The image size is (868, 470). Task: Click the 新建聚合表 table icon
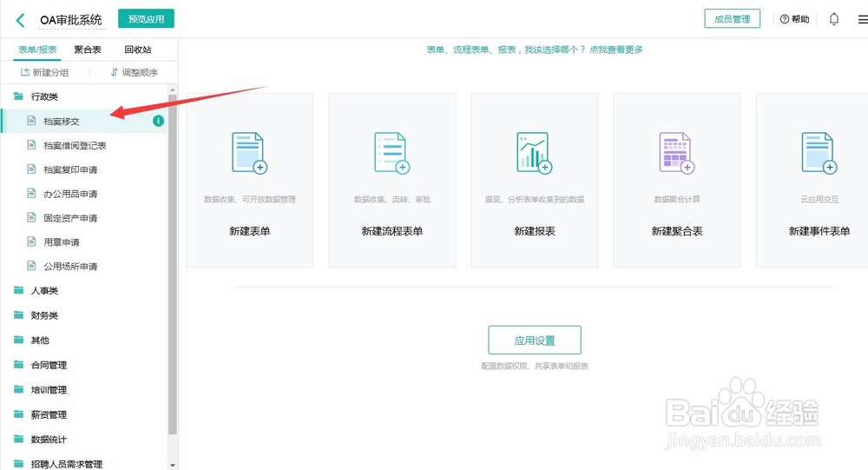[676, 153]
